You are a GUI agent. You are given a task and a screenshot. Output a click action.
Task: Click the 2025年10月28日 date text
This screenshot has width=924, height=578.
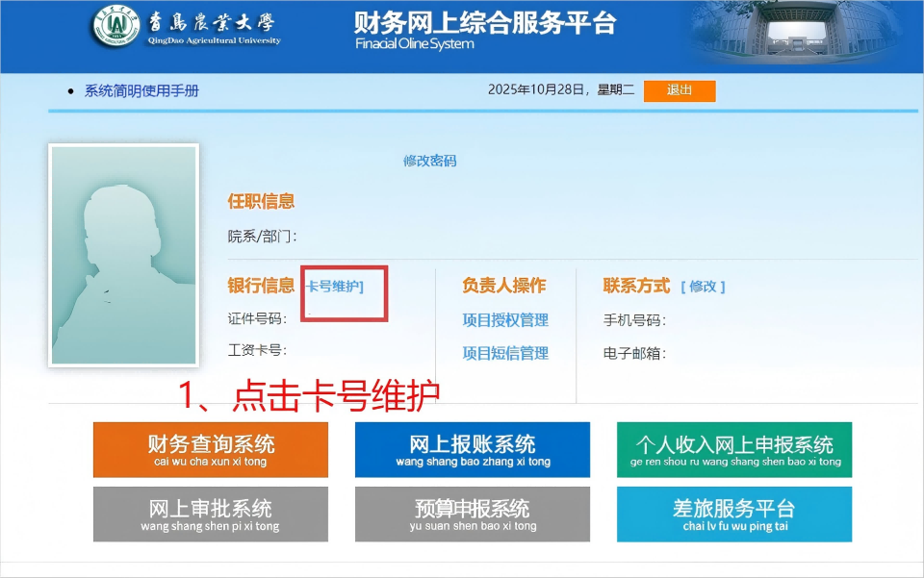tap(536, 90)
